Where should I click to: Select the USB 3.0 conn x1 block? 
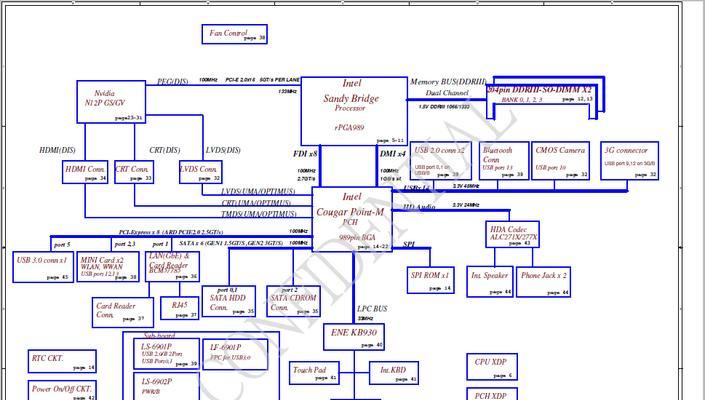[43, 267]
